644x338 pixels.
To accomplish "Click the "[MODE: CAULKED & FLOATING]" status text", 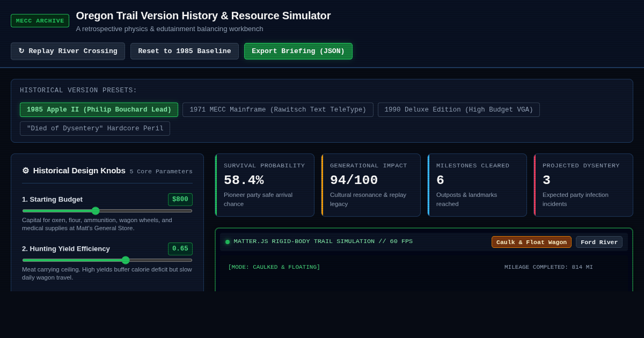I will click(x=274, y=267).
